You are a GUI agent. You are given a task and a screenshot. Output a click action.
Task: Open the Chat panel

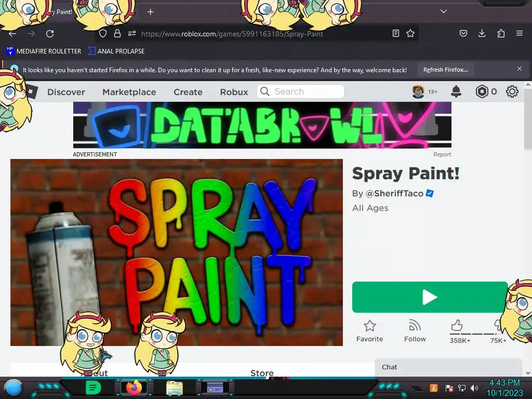point(448,367)
